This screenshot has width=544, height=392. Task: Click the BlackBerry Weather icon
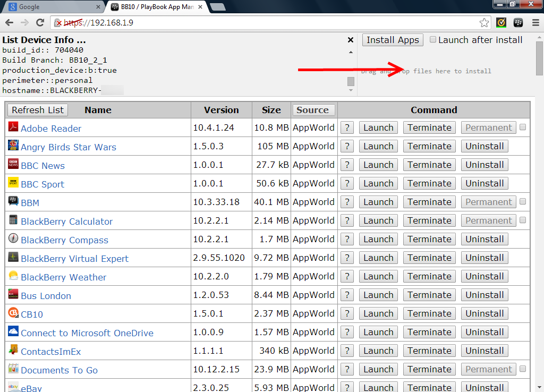click(x=13, y=276)
